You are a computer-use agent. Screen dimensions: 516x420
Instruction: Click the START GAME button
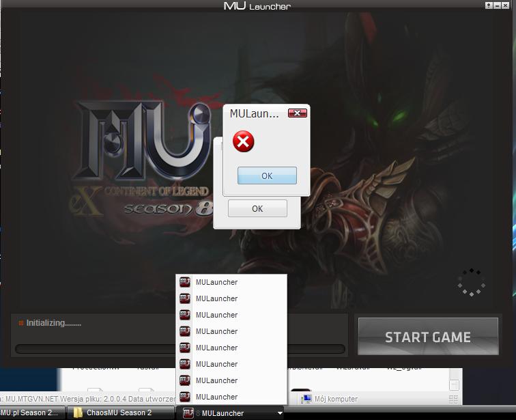pos(428,337)
